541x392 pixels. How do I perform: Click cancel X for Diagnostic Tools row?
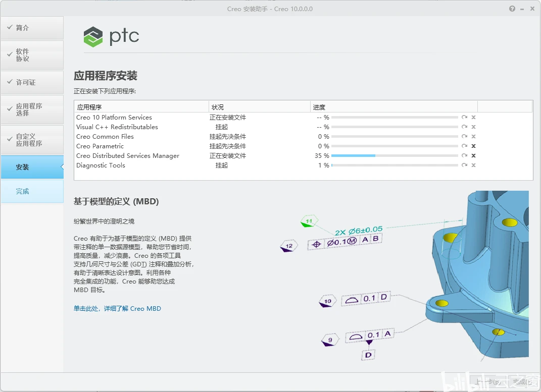tap(473, 165)
